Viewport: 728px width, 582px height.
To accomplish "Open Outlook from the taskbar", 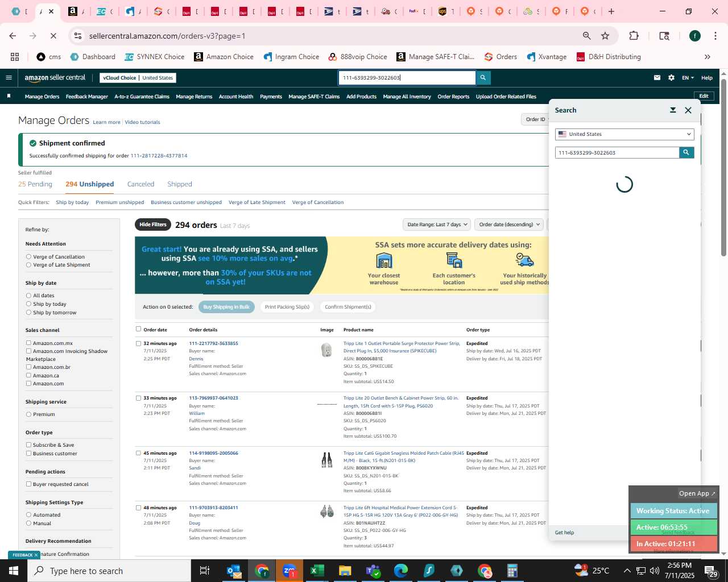I will tap(234, 571).
